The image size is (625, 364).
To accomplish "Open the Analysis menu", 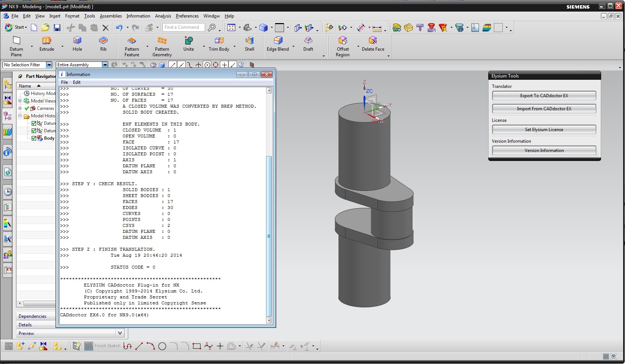I will coord(163,16).
